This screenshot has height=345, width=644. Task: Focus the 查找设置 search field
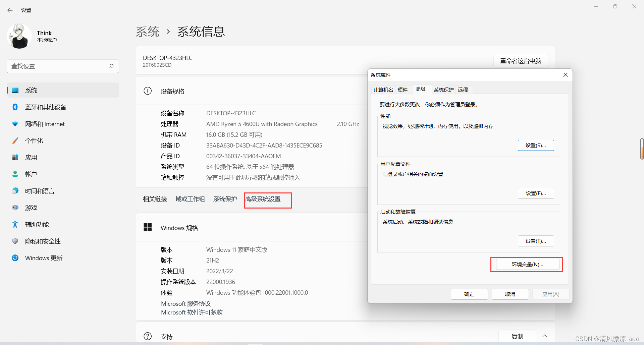[63, 66]
